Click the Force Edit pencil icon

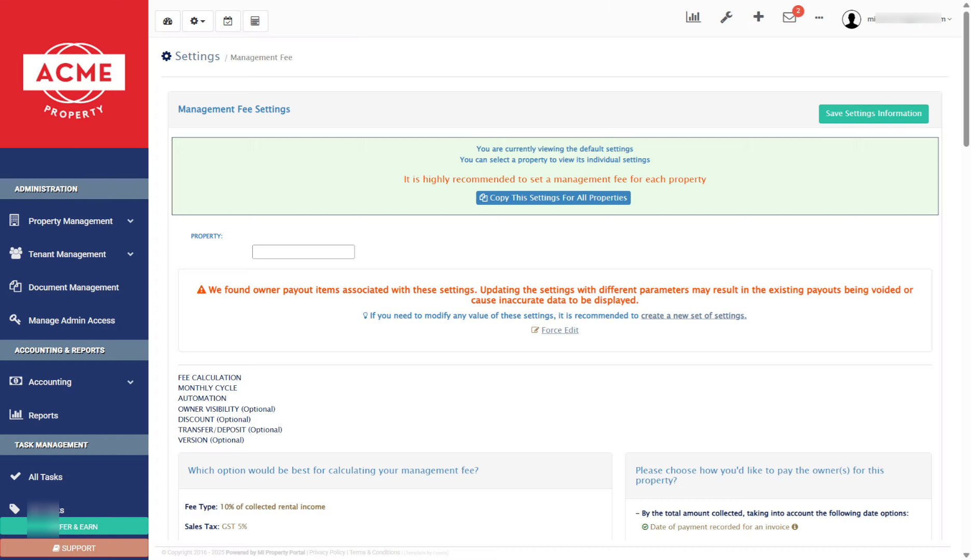pyautogui.click(x=535, y=330)
